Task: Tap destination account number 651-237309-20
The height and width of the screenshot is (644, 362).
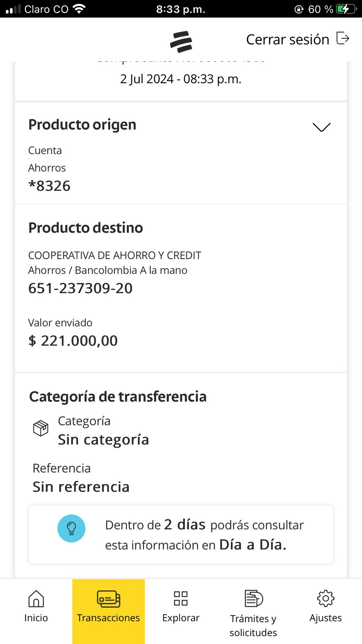Action: (x=80, y=288)
